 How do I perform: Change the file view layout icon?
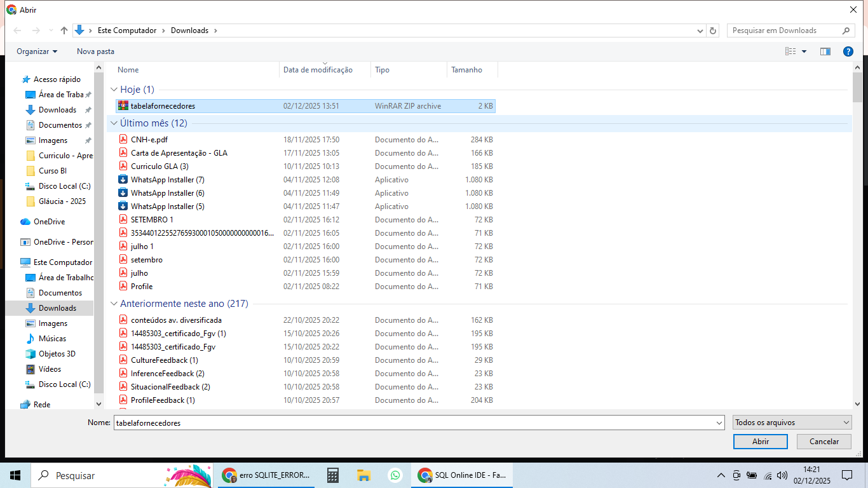coord(790,51)
